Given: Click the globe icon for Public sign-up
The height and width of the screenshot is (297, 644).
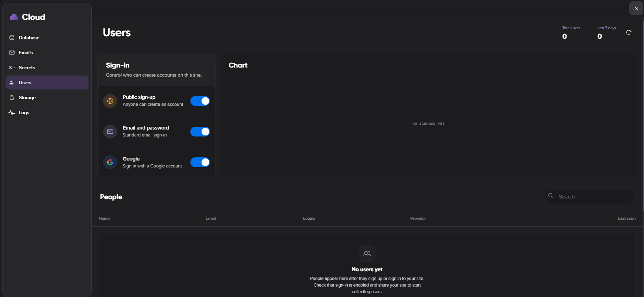Looking at the screenshot, I should coord(110,101).
